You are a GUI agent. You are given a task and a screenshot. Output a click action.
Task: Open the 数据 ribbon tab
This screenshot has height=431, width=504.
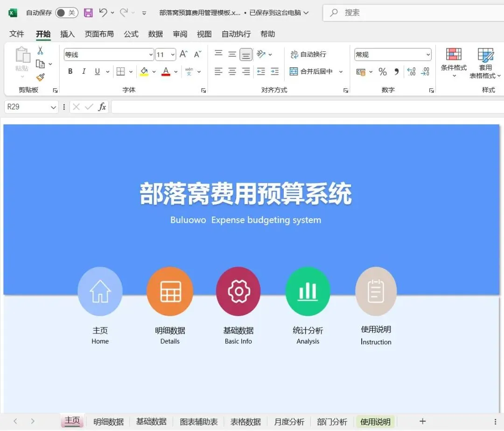[155, 34]
